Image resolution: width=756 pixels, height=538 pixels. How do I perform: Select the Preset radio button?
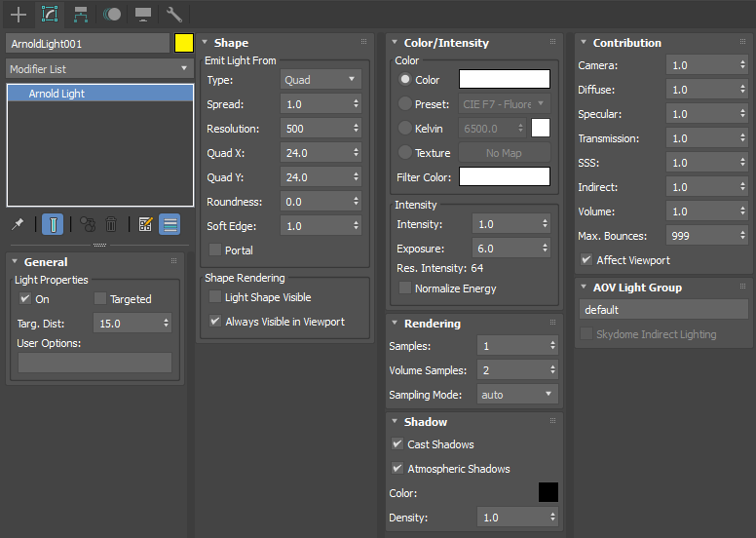pyautogui.click(x=405, y=103)
